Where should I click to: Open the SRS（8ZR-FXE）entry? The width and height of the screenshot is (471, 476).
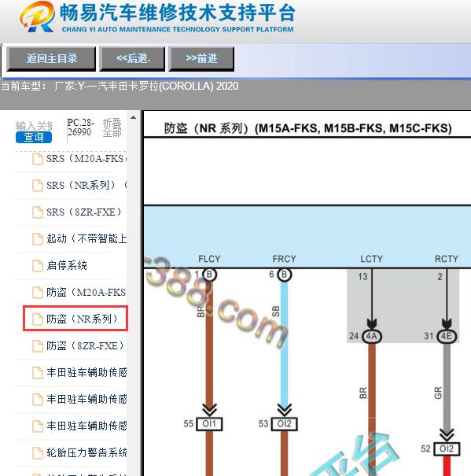tap(84, 212)
